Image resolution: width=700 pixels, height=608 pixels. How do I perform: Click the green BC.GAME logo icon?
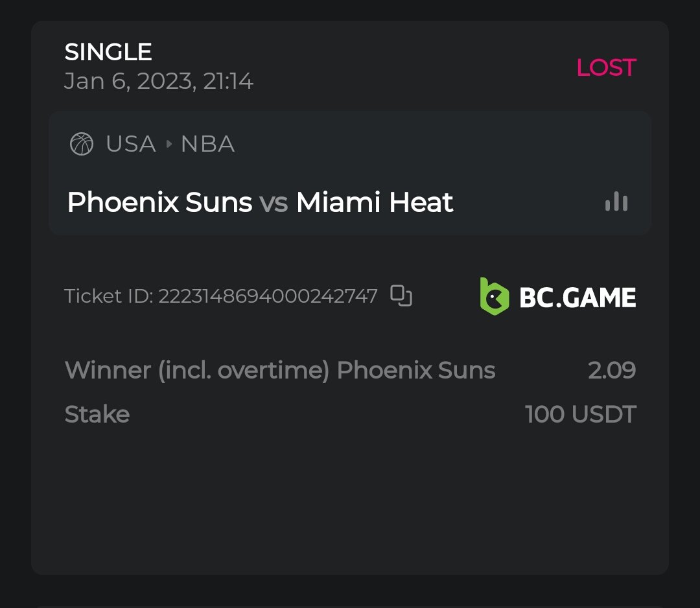(494, 296)
